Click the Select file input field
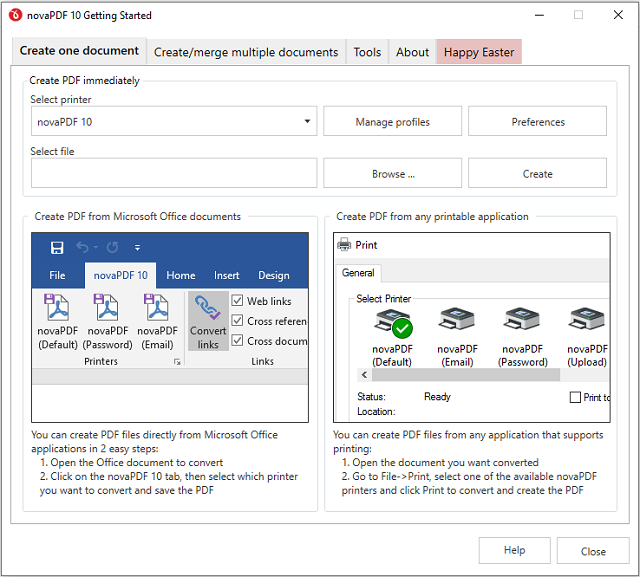 [x=174, y=173]
